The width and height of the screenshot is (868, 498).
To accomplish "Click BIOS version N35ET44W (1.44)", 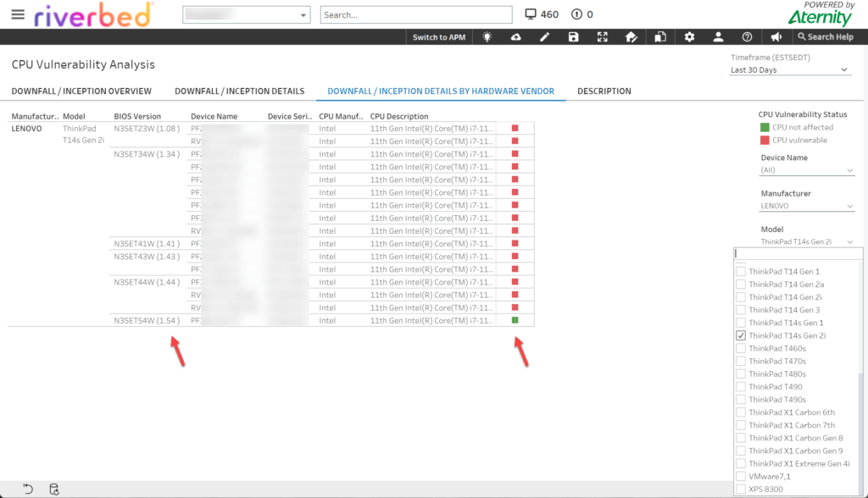I will (147, 282).
